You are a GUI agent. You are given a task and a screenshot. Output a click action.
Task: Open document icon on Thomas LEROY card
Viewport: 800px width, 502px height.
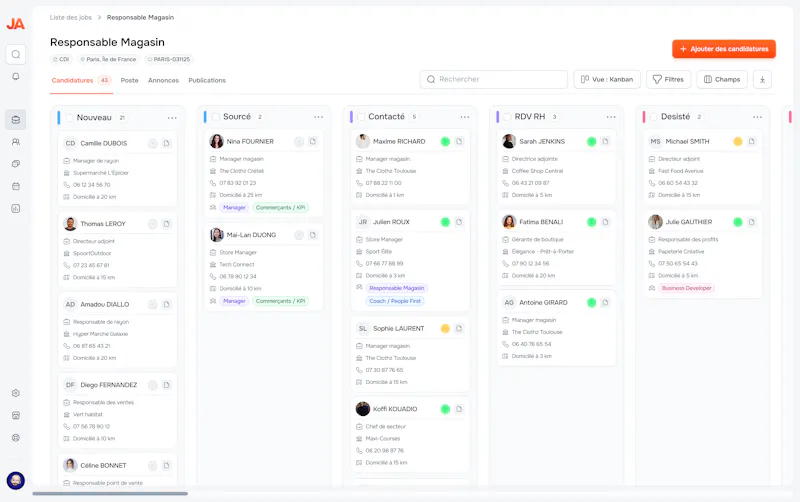coord(166,224)
